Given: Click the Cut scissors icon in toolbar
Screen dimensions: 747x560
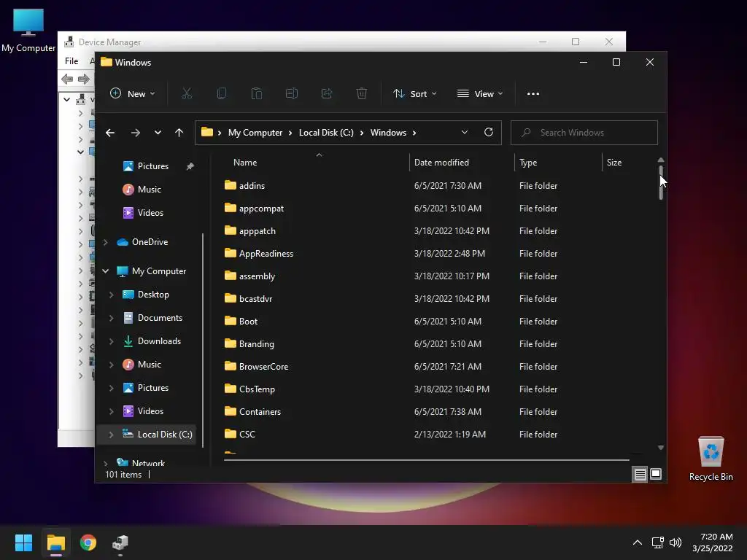Looking at the screenshot, I should coord(186,94).
